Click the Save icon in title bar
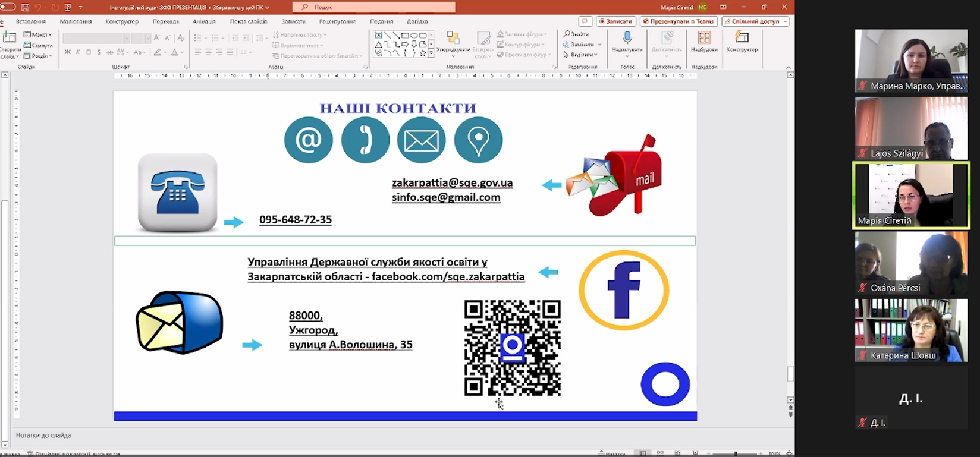This screenshot has height=457, width=980. click(x=25, y=7)
